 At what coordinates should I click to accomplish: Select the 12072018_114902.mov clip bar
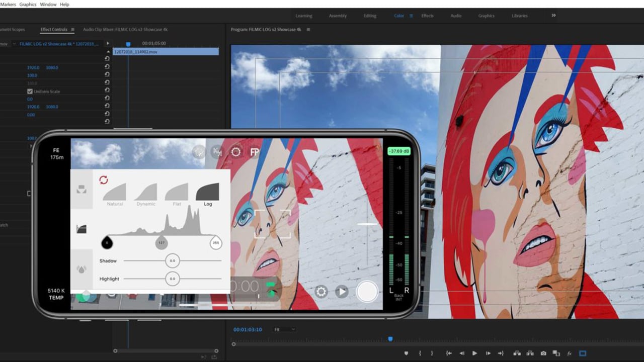point(166,52)
